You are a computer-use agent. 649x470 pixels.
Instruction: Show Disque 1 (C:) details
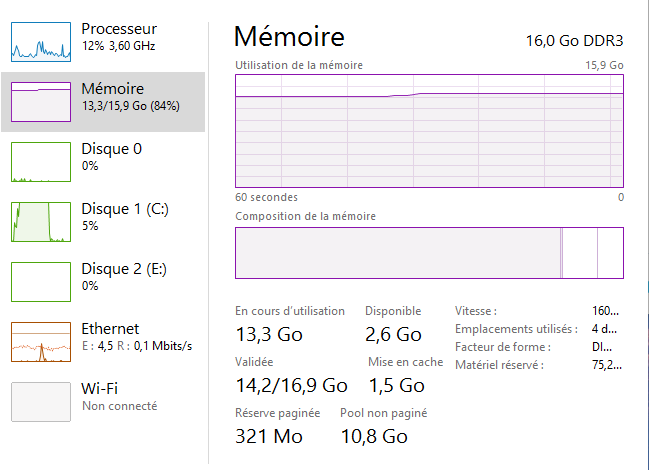pos(126,209)
